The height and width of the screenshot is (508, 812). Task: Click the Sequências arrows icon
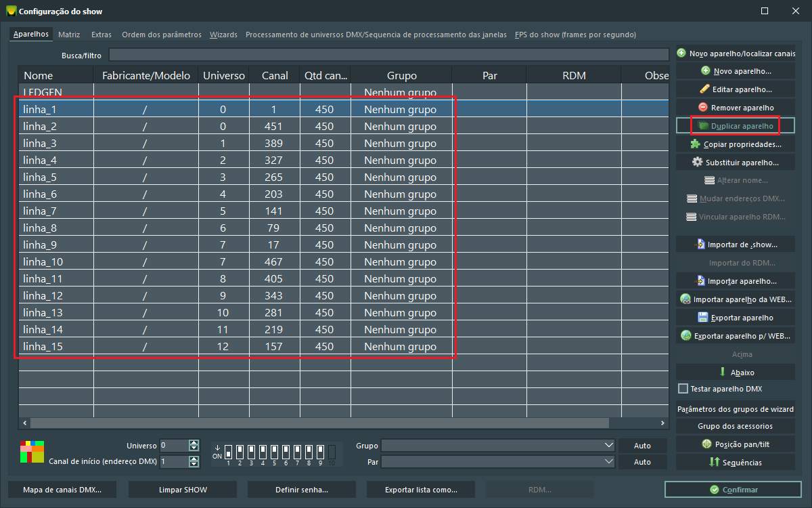point(714,463)
